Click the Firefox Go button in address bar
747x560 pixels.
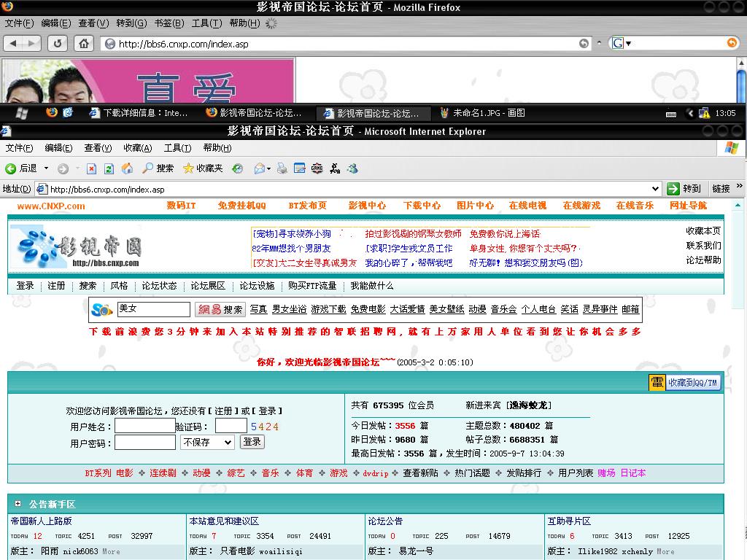(x=584, y=43)
